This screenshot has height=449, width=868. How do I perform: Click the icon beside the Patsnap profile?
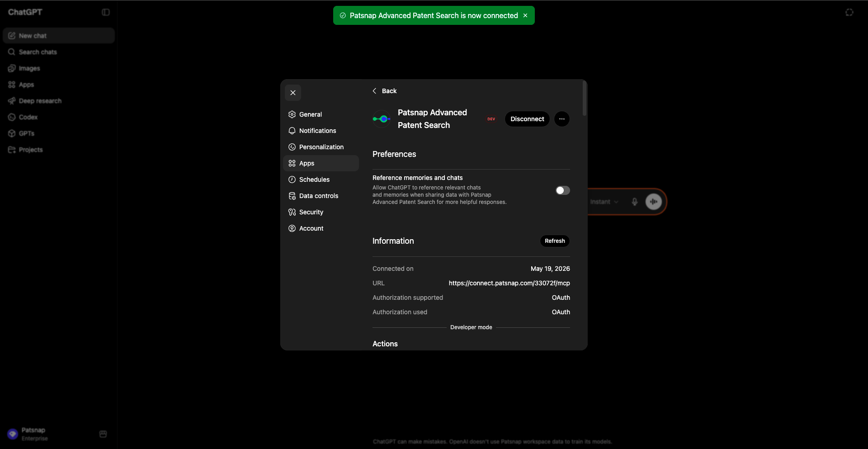pos(103,434)
